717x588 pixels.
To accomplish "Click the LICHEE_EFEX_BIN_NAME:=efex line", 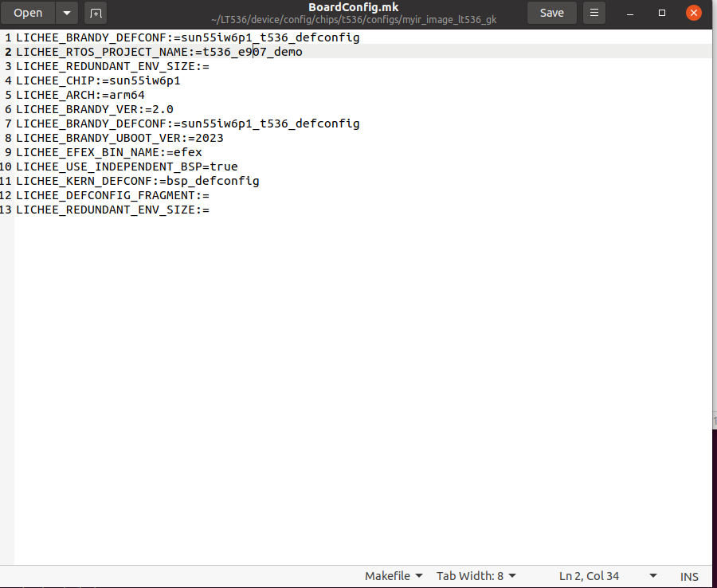I will point(109,152).
